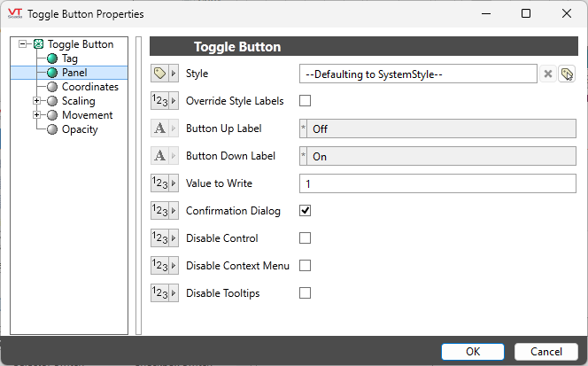Enable the Override Style Labels checkbox
Viewport: 588px width, 366px height.
(306, 101)
